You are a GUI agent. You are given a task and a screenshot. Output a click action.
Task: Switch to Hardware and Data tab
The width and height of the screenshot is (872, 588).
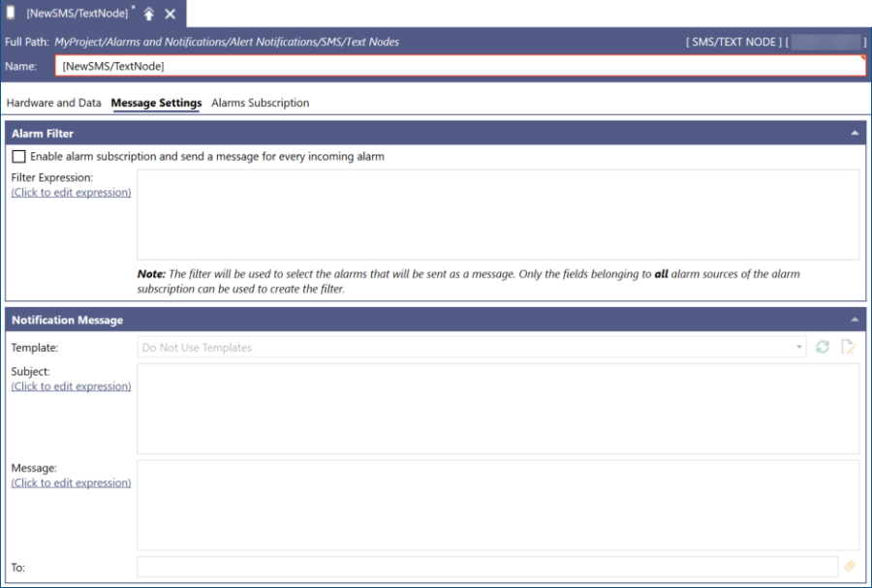tap(53, 103)
